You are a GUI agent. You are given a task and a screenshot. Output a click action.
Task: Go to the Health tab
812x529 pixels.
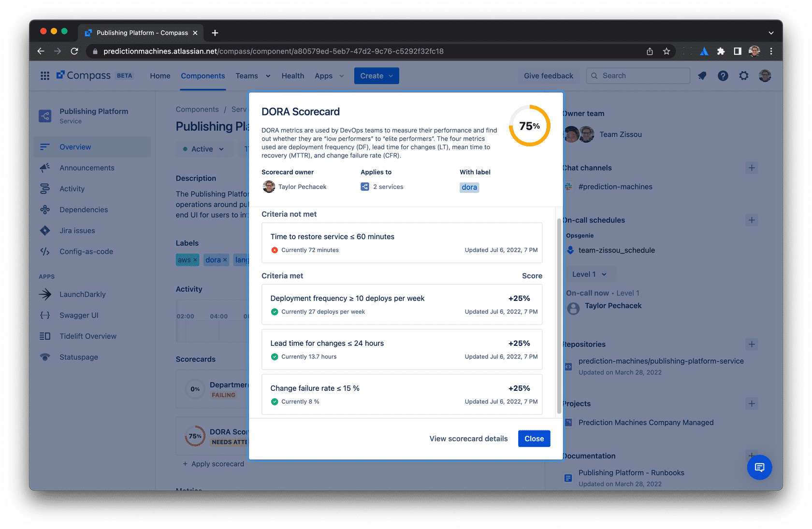[x=292, y=76]
